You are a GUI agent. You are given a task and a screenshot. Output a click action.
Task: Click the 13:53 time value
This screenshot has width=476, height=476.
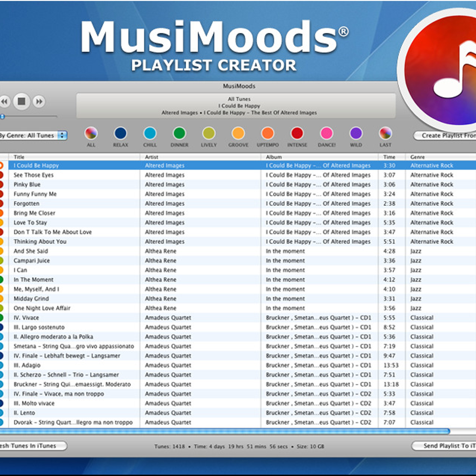[x=391, y=365]
